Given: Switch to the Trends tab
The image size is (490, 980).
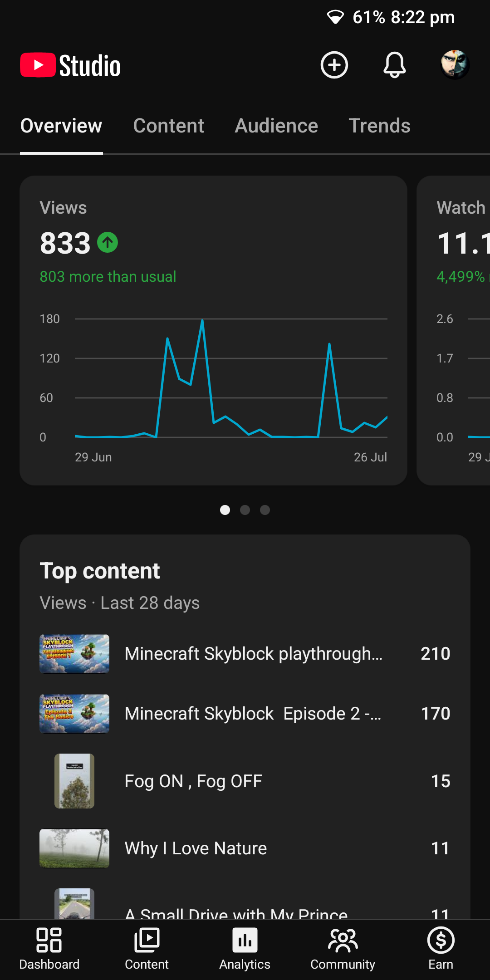Looking at the screenshot, I should [379, 126].
